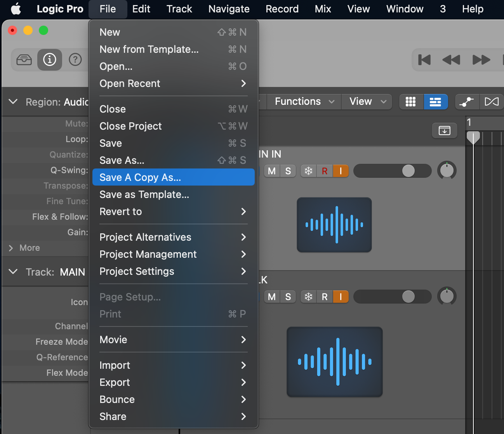This screenshot has width=504, height=434.
Task: Expand the Project Management submenu
Action: [x=174, y=254]
